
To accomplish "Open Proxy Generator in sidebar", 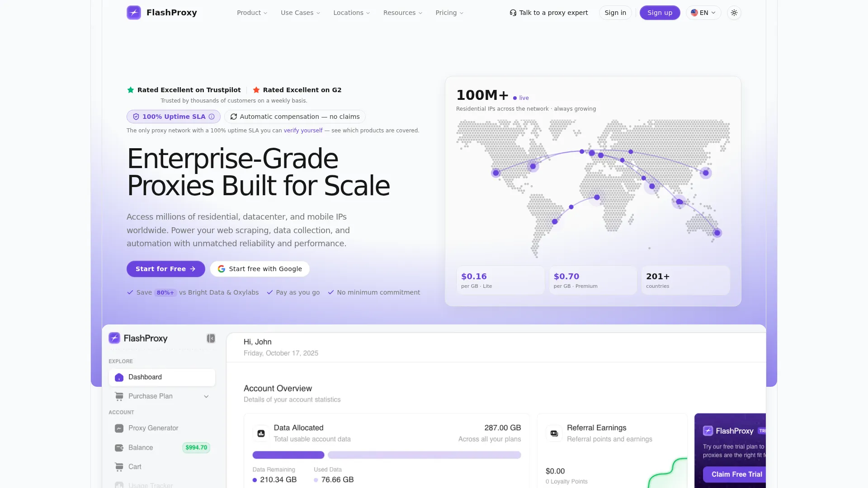I will (x=162, y=428).
